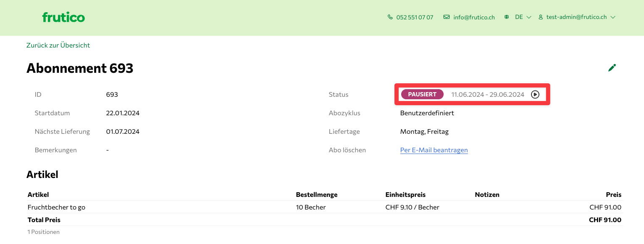Viewport: 644px width, 244px height.
Task: Click the Artikel column header
Action: (38, 195)
